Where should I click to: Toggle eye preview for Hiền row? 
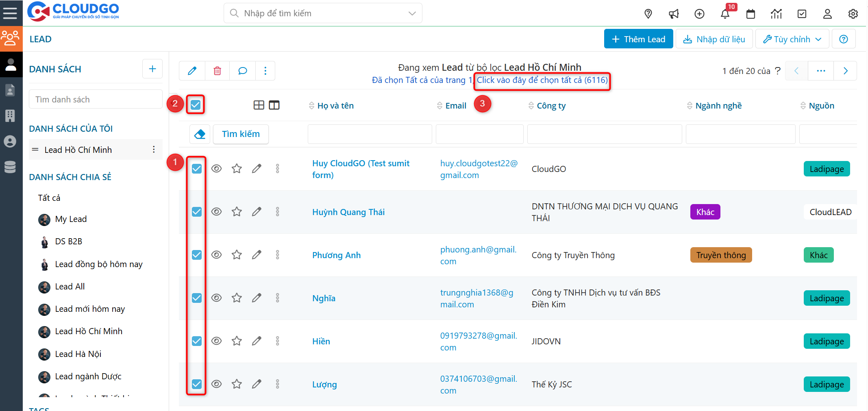coord(217,341)
